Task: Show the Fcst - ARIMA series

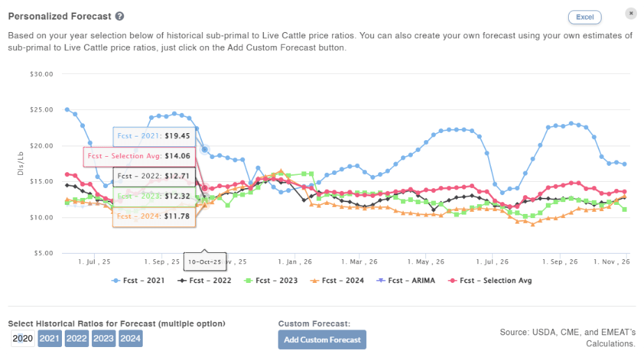Action: 406,280
